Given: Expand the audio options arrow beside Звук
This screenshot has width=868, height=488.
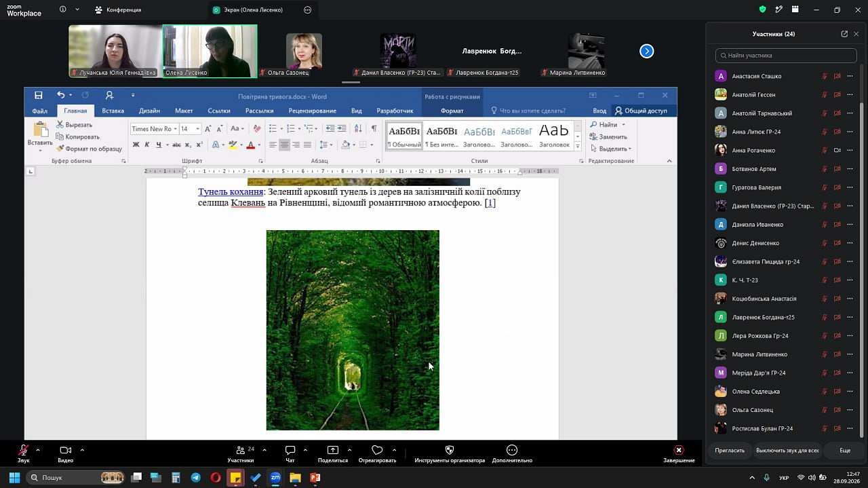Looking at the screenshot, I should coord(38,449).
